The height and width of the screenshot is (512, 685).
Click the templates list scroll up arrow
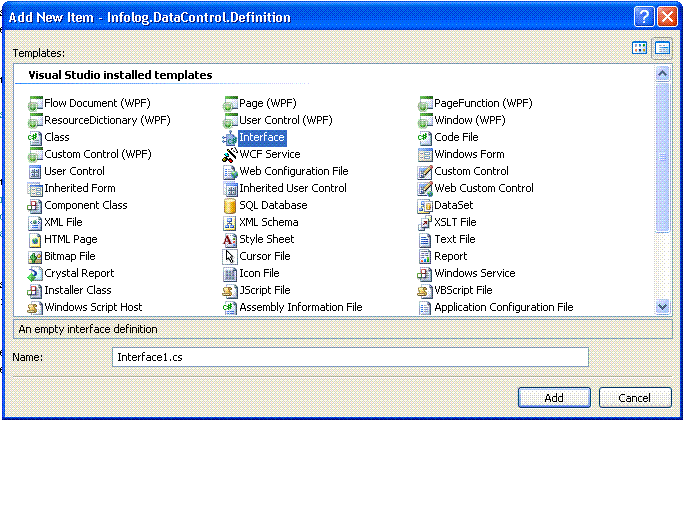(x=663, y=74)
